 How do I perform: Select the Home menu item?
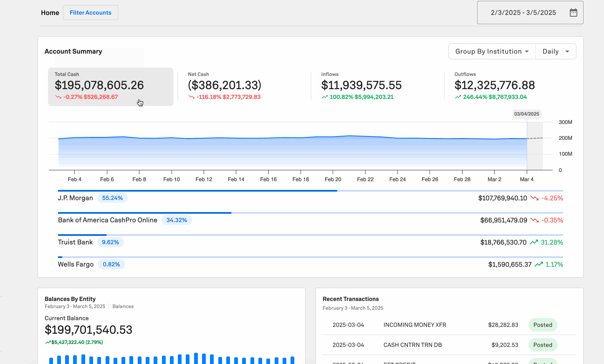tap(50, 13)
